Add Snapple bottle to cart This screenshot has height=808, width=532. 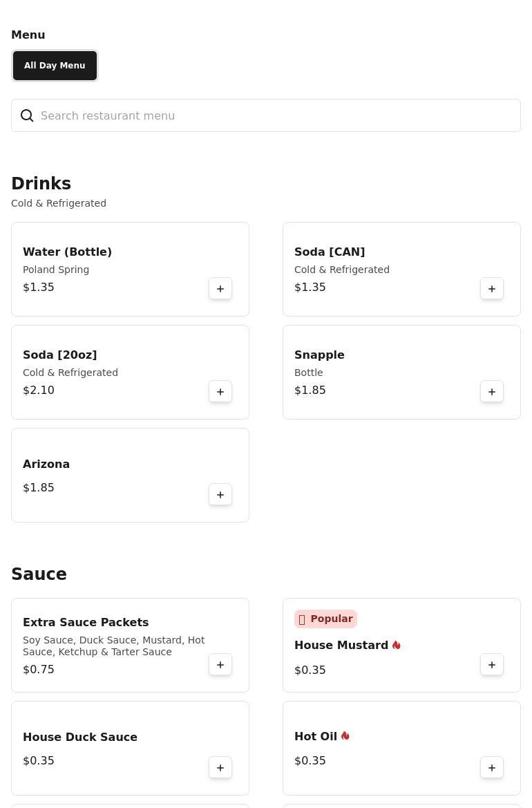point(491,392)
